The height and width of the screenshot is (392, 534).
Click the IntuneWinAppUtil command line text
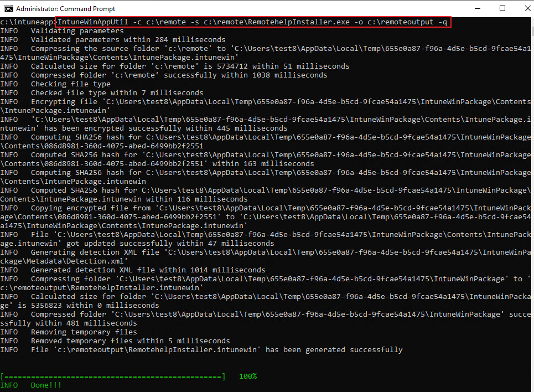252,22
